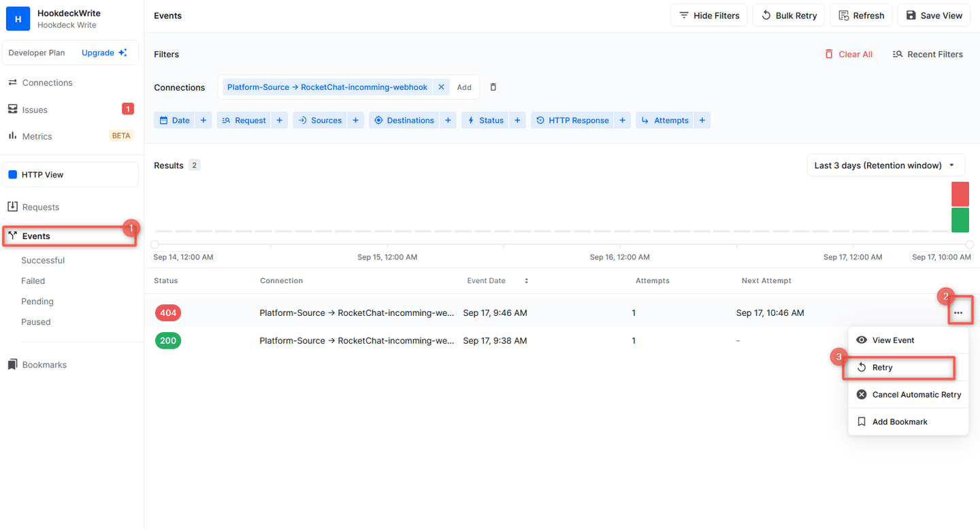Image resolution: width=980 pixels, height=529 pixels.
Task: Click the Refresh button to reload events
Action: [860, 15]
